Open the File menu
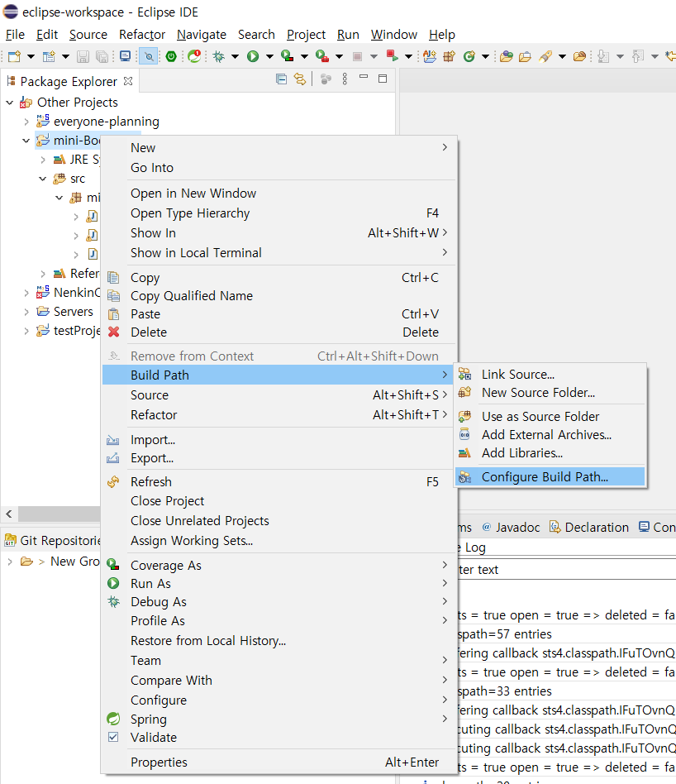The width and height of the screenshot is (676, 784). click(x=15, y=35)
